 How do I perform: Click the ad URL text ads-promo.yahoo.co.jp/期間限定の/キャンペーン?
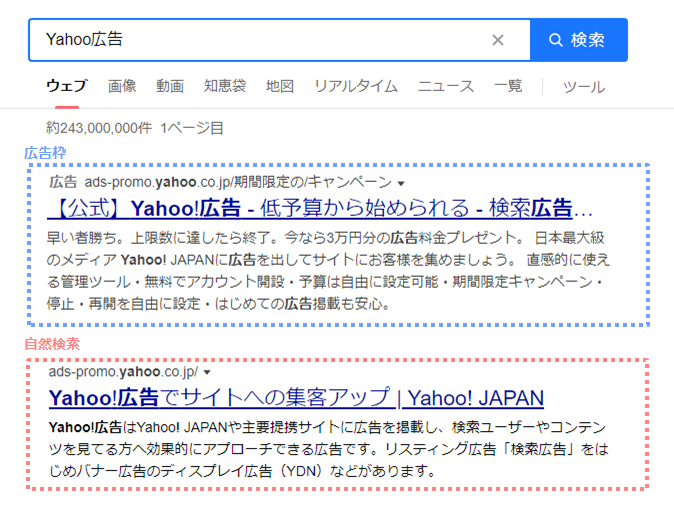238,182
